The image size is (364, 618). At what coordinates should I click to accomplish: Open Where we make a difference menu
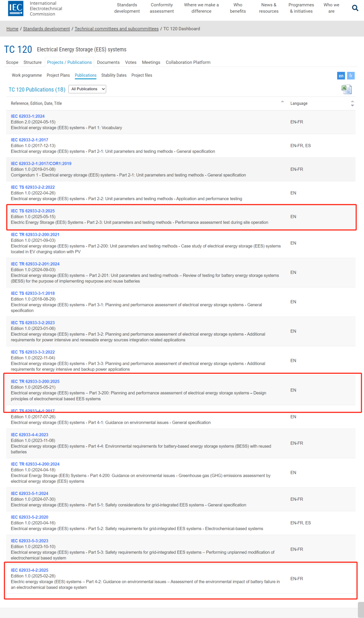[x=202, y=8]
